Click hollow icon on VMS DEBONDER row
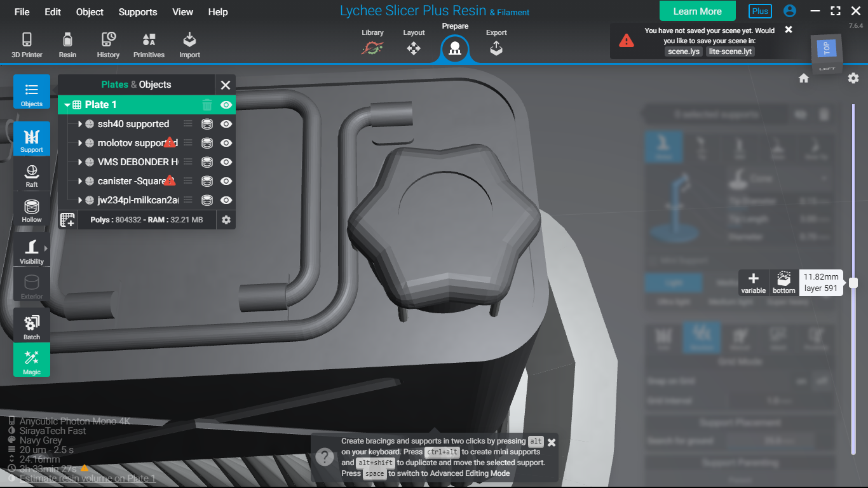The width and height of the screenshot is (868, 488). coord(207,162)
